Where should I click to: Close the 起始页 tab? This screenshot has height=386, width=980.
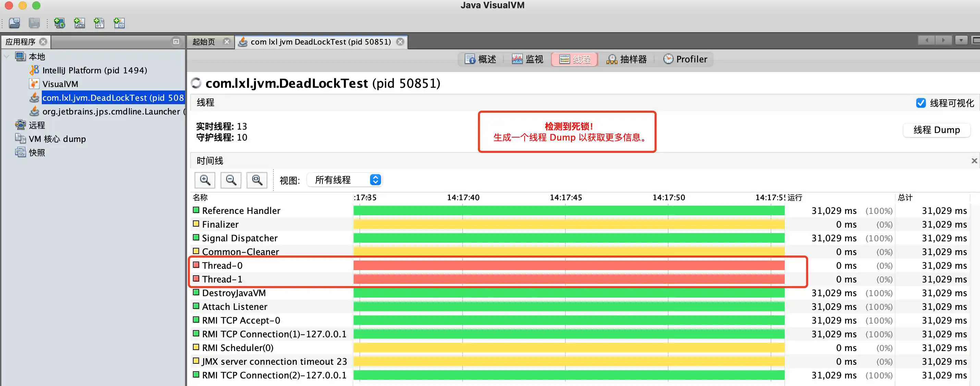[x=227, y=41]
